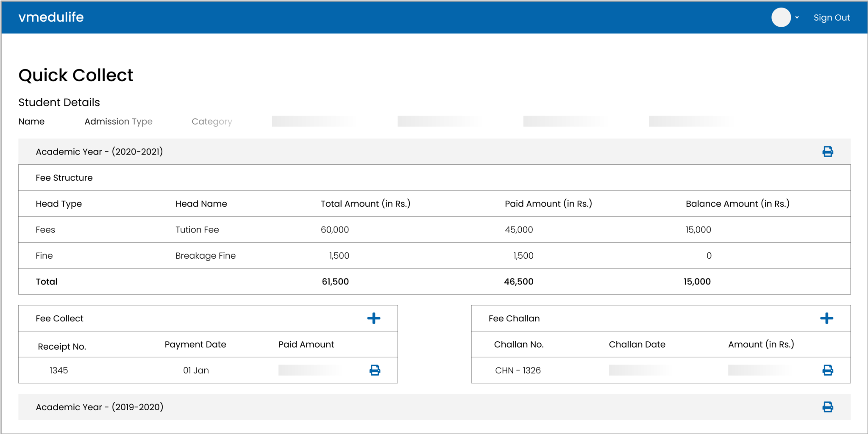Click the Total row in Fee Structure
The image size is (868, 434).
click(46, 281)
